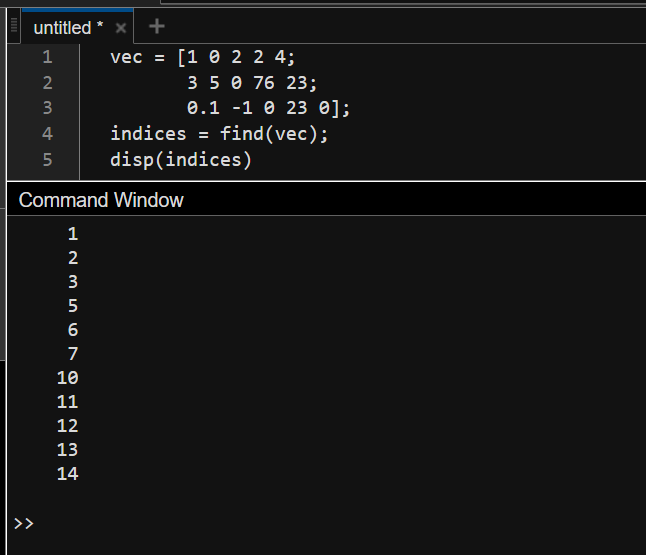Click the 'find' function in line 4
The height and width of the screenshot is (555, 646).
240,134
